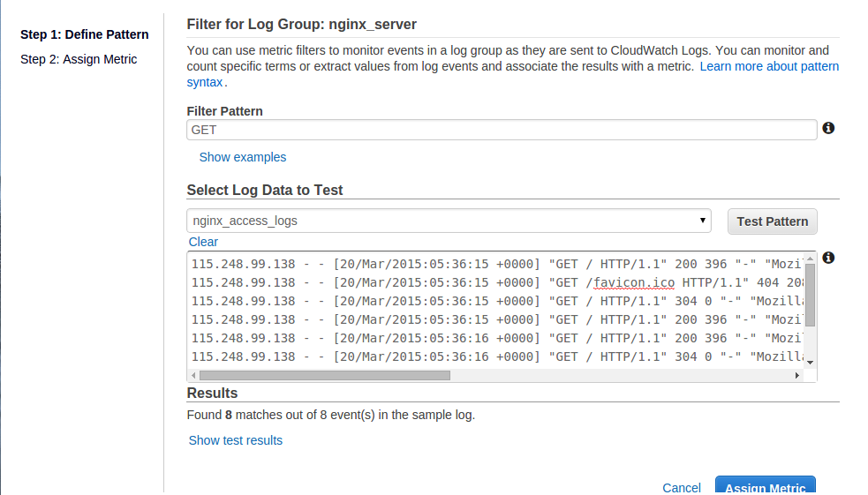Open the nginx_access_logs dropdown

coord(449,221)
